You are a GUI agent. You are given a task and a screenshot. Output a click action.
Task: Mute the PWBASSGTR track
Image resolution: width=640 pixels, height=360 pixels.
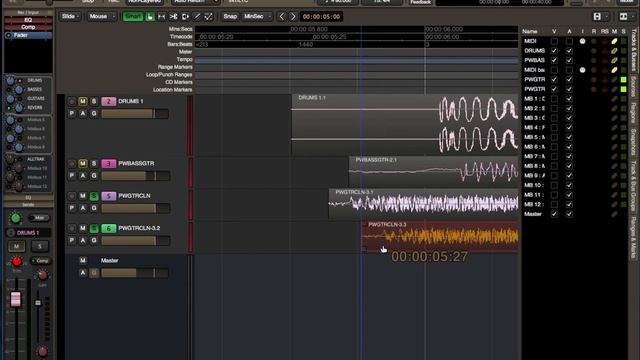click(x=83, y=163)
